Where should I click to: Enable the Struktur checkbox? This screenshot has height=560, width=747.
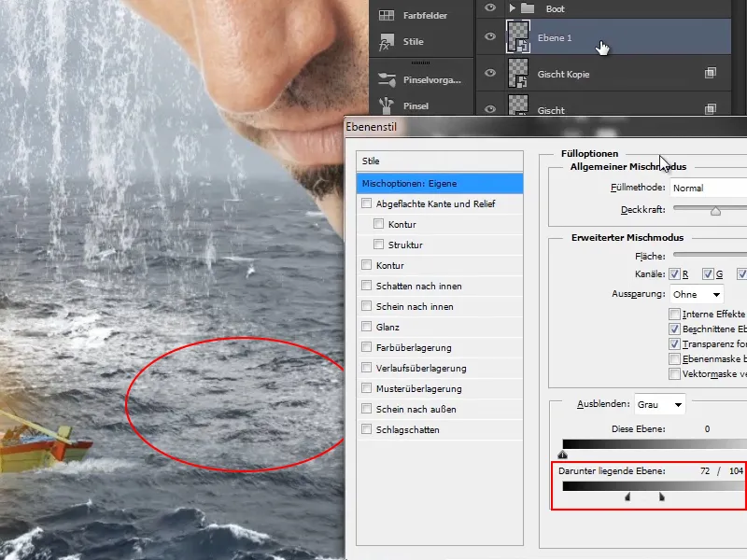[379, 245]
